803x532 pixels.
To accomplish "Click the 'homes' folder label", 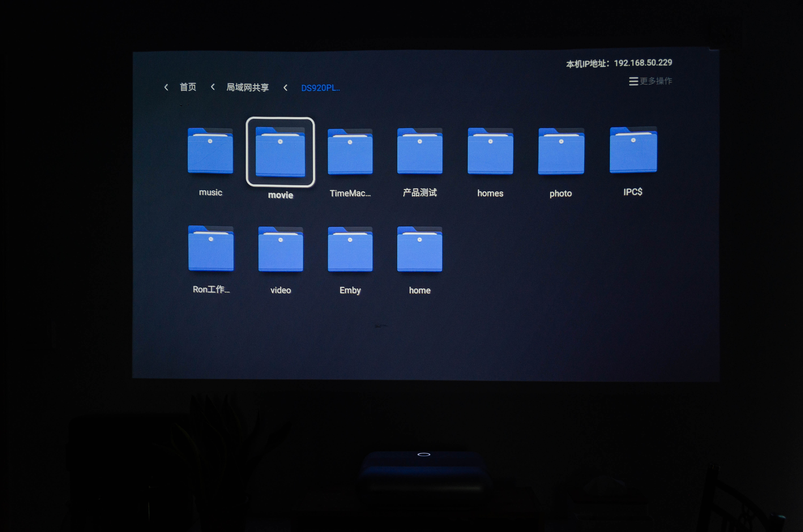I will click(x=490, y=193).
